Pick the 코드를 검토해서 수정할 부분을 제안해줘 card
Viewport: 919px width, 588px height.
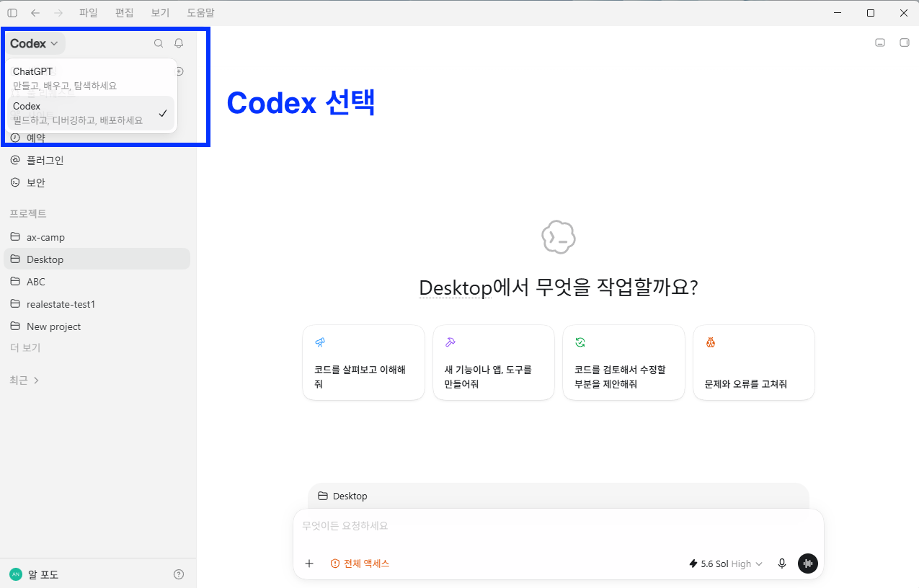(623, 362)
